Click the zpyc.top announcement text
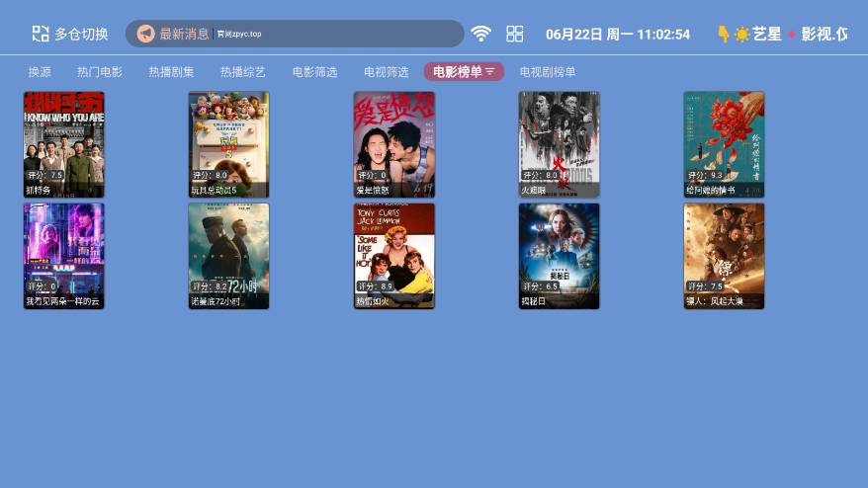This screenshot has height=488, width=868. point(239,34)
